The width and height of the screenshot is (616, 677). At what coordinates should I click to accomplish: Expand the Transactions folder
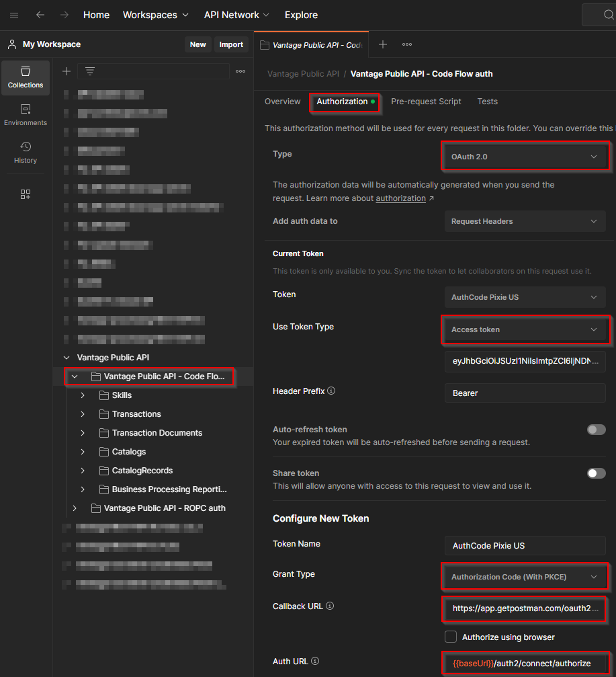tap(83, 414)
